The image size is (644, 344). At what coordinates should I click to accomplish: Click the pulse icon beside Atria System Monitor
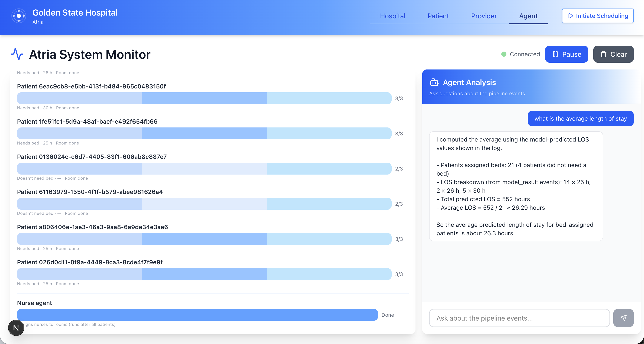pos(17,54)
